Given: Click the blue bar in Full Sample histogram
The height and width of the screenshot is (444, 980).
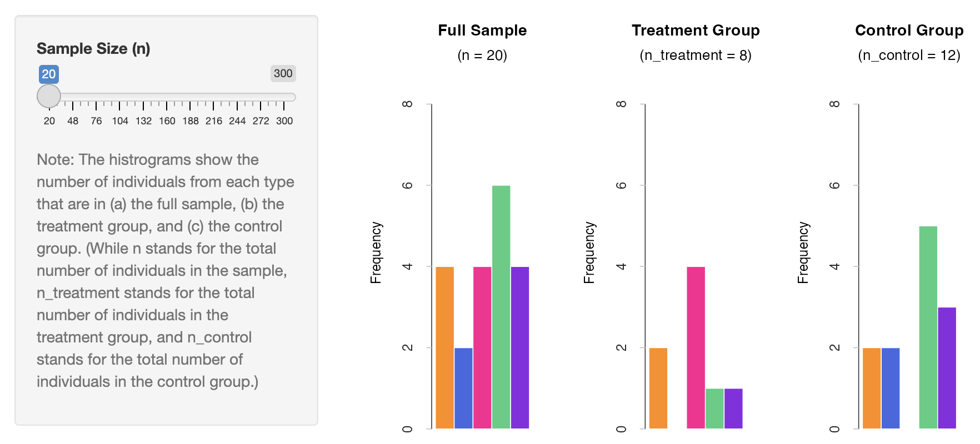Looking at the screenshot, I should coord(463,388).
